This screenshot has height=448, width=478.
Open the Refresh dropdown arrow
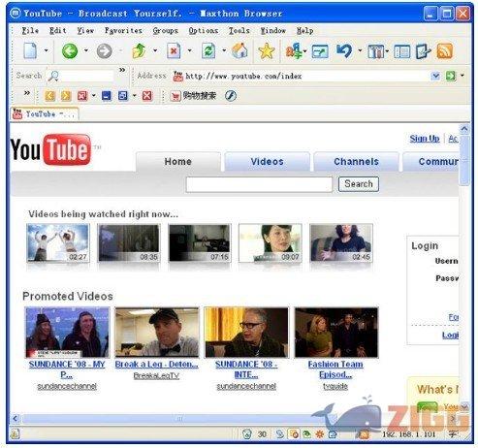(x=224, y=50)
